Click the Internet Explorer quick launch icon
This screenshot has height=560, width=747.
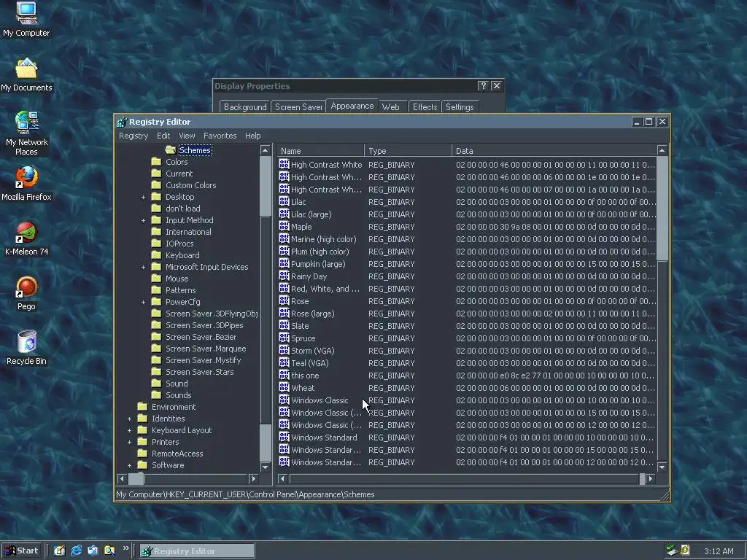click(76, 551)
